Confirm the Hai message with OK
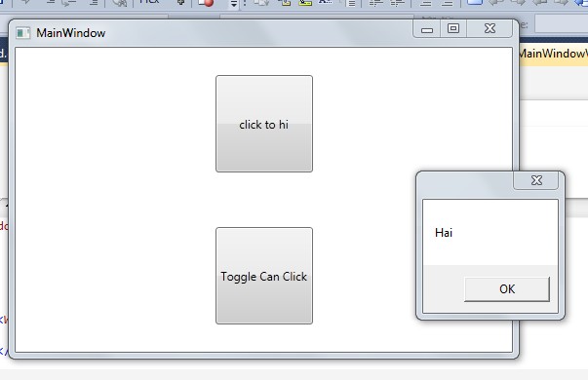The width and height of the screenshot is (588, 380). (507, 289)
